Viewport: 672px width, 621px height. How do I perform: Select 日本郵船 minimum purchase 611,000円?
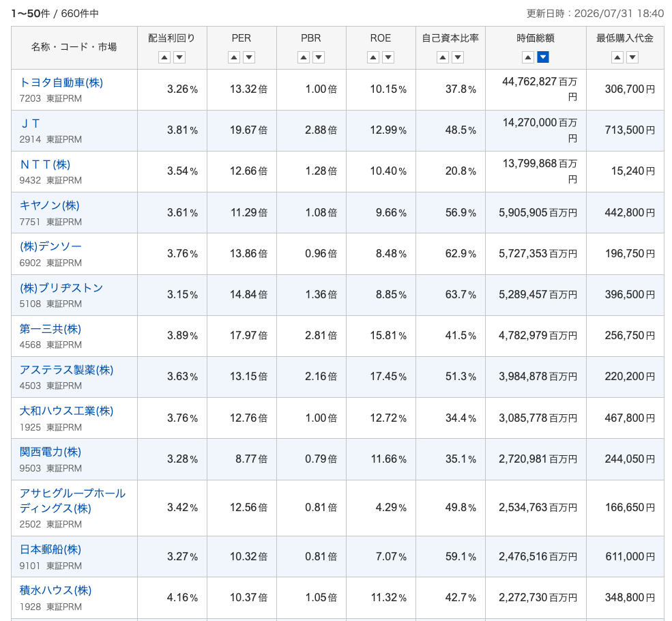tap(630, 557)
